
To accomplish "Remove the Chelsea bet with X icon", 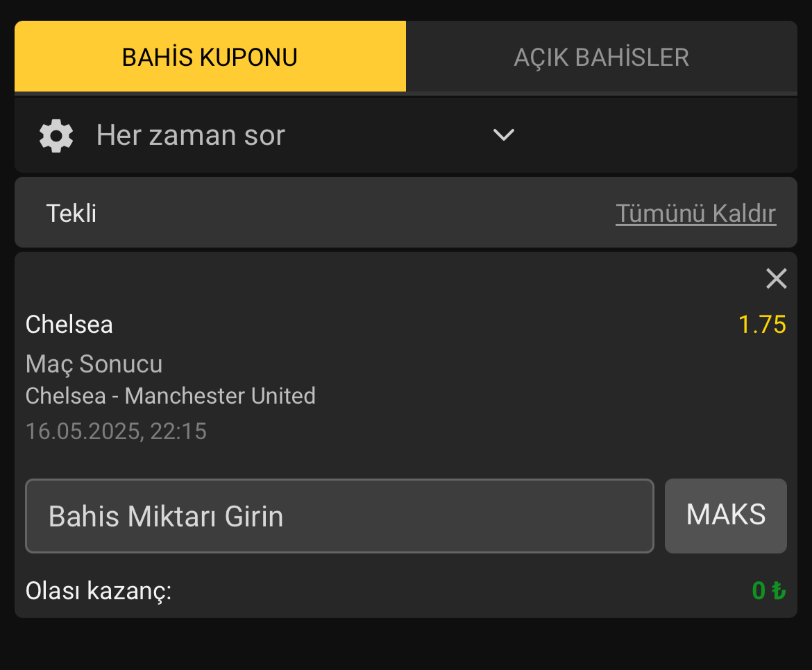I will tap(777, 278).
